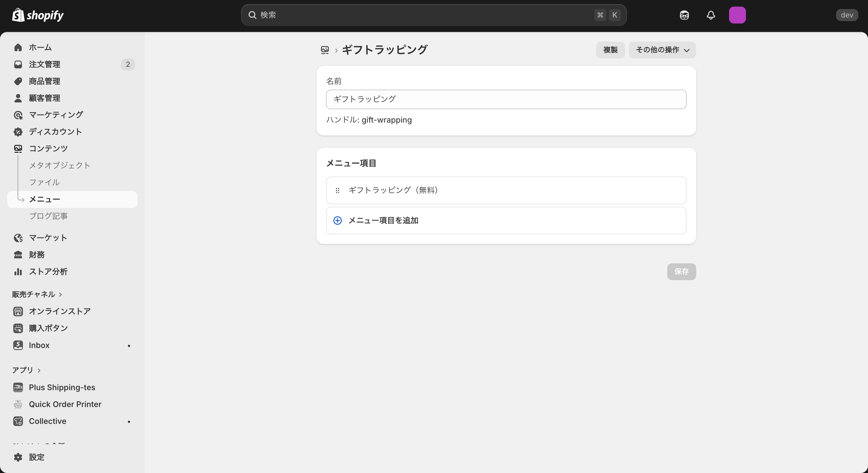868x473 pixels.
Task: Go to 注文管理 in the sidebar
Action: click(x=45, y=64)
